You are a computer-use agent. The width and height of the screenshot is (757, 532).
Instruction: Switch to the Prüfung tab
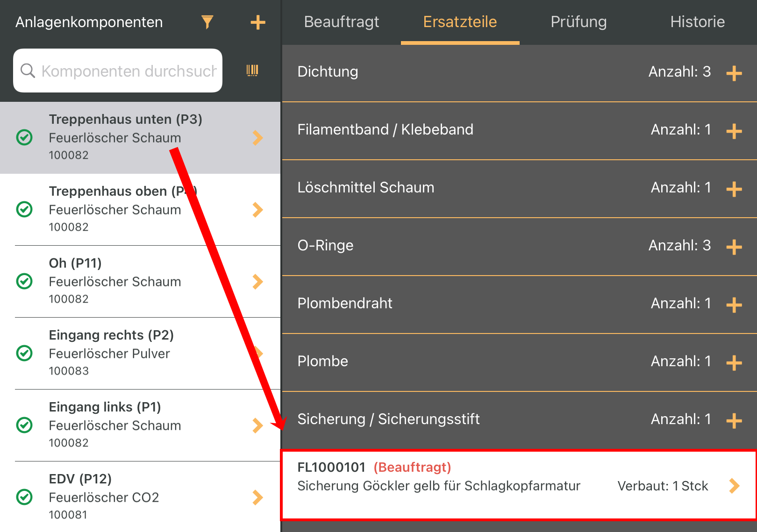click(578, 22)
